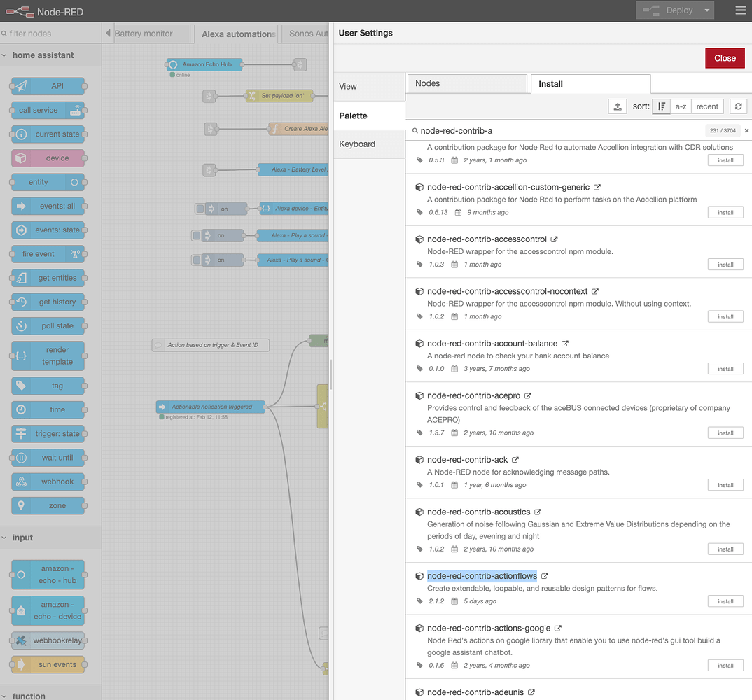752x700 pixels.
Task: Install node-red-contrib-account-balance
Action: coord(725,369)
